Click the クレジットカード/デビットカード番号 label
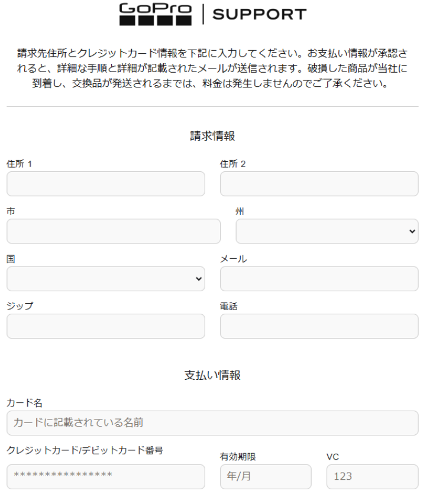This screenshot has width=433, height=504. click(85, 450)
